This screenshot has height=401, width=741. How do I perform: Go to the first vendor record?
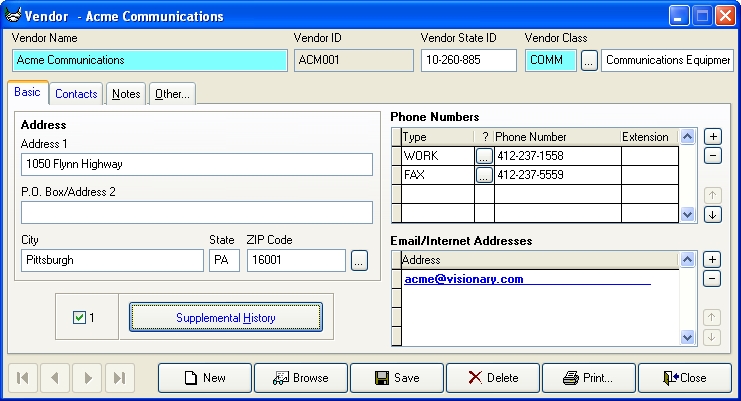coord(23,378)
